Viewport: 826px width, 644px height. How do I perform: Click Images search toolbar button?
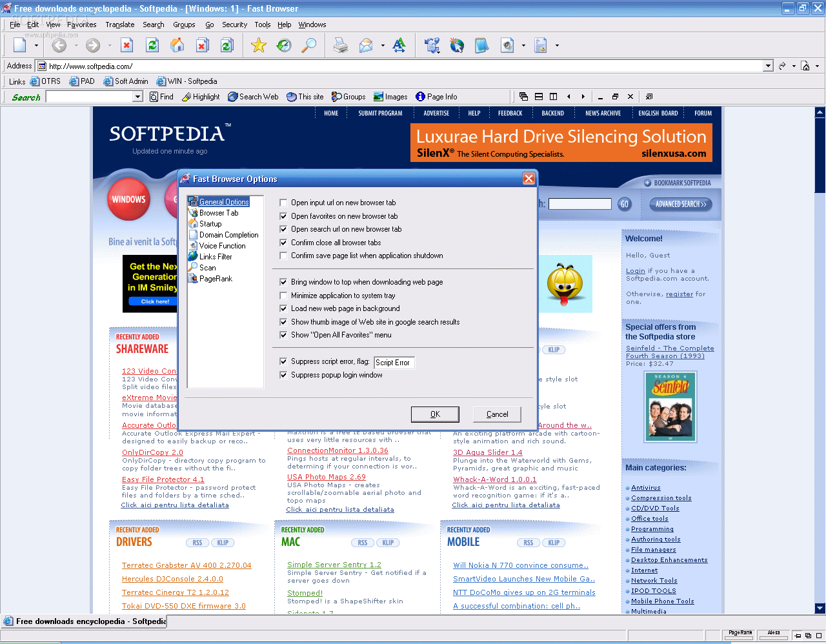click(x=390, y=97)
